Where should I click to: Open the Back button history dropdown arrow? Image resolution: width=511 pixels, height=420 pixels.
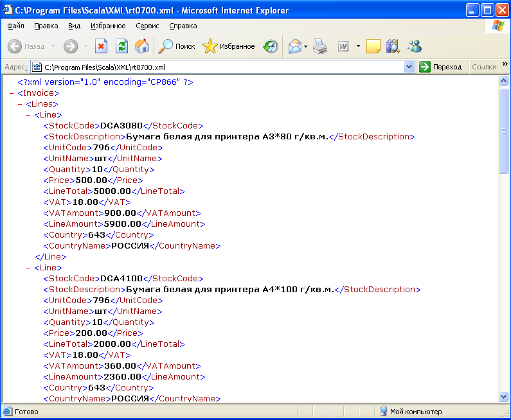point(53,46)
